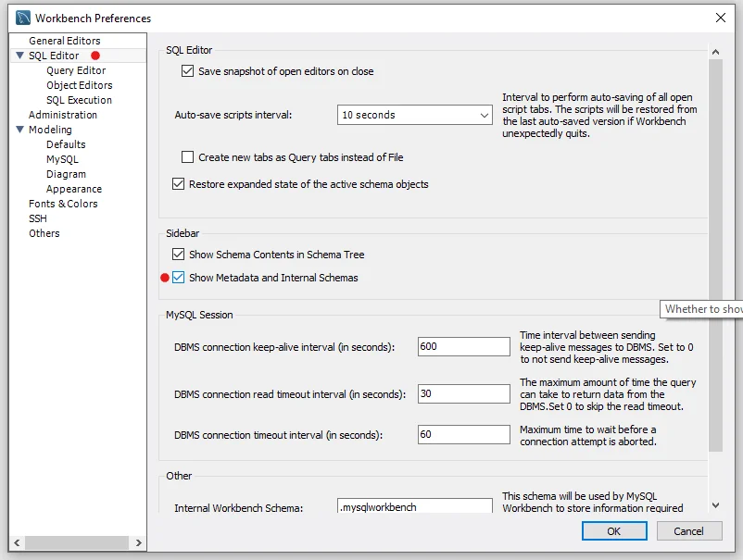Image resolution: width=743 pixels, height=560 pixels.
Task: Select Others in the preferences tree
Action: (x=44, y=233)
